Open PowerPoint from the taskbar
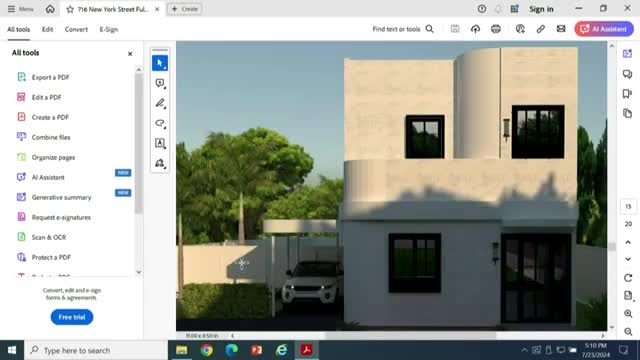The width and height of the screenshot is (640, 360). tap(256, 350)
